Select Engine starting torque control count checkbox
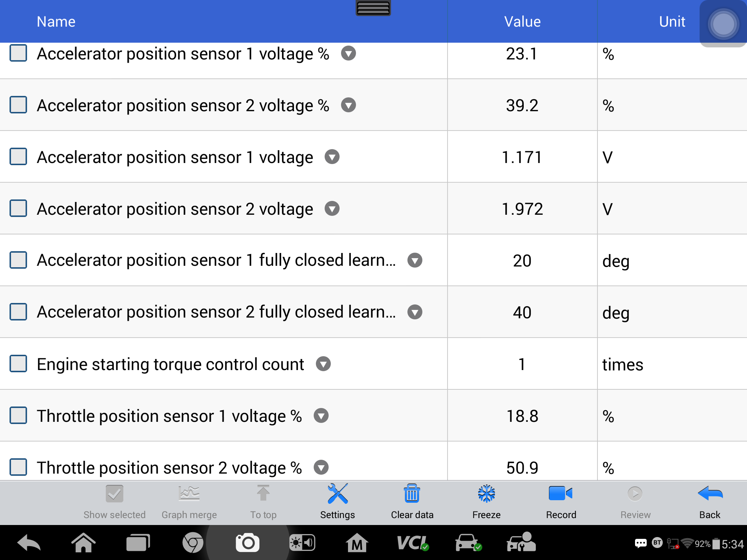The width and height of the screenshot is (747, 560). (18, 363)
